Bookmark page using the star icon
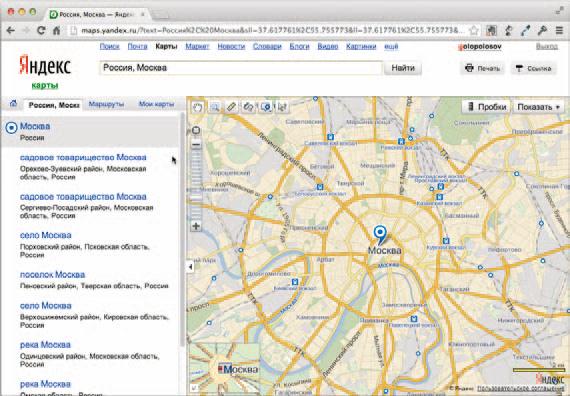570x396 pixels. click(x=473, y=30)
